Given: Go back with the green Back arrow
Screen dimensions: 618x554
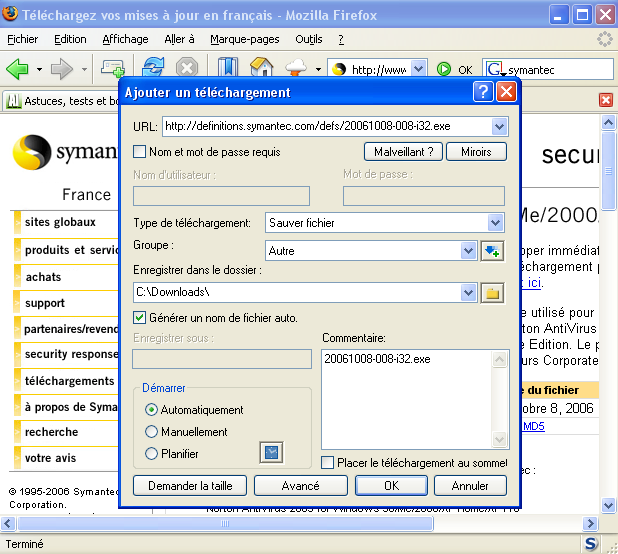Looking at the screenshot, I should point(17,69).
